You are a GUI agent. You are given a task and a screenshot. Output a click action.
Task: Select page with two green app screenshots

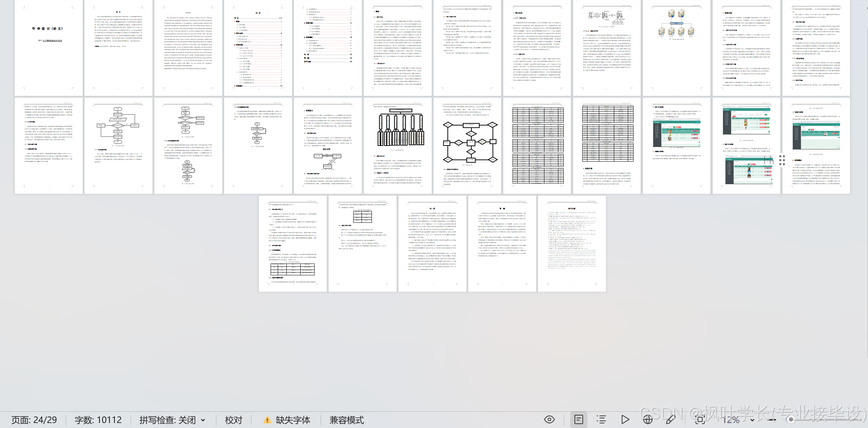(x=746, y=146)
